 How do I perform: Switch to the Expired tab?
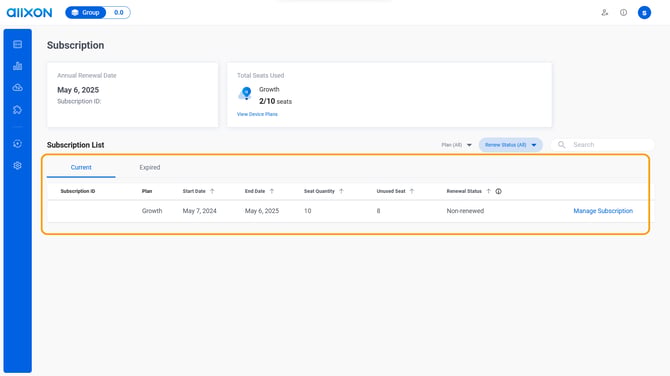(x=150, y=167)
